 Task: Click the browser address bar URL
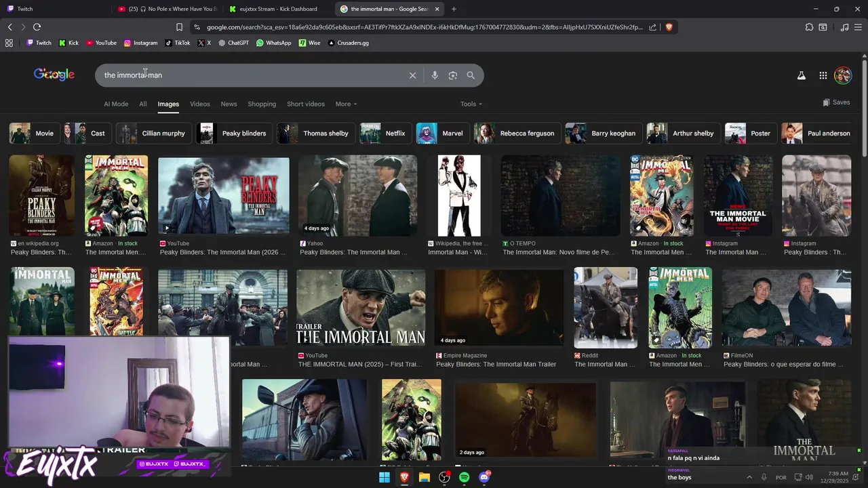tap(424, 27)
